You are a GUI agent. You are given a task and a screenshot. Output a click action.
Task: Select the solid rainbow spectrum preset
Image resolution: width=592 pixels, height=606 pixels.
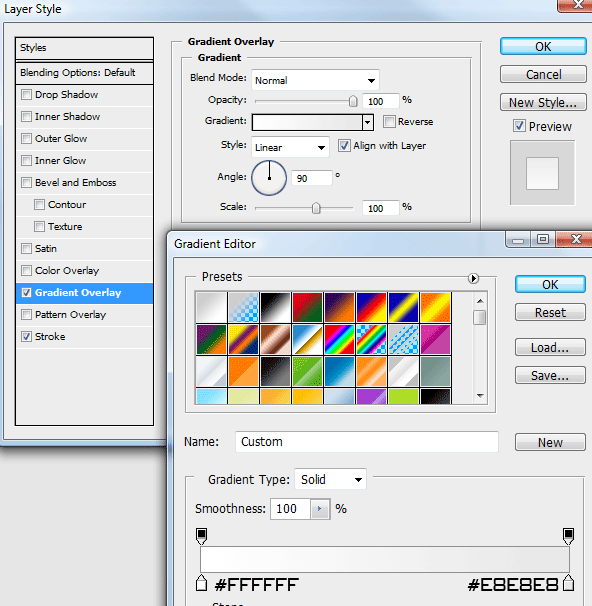tap(339, 339)
